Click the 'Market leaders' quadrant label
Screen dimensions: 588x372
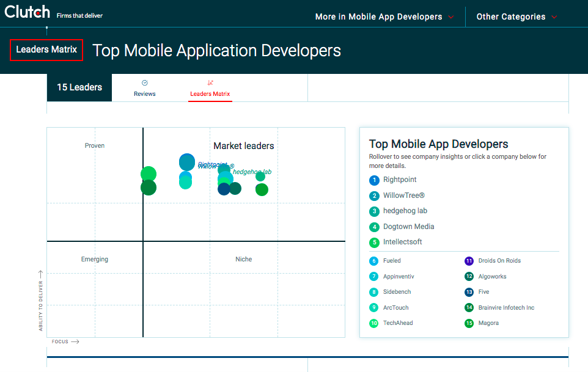[244, 146]
